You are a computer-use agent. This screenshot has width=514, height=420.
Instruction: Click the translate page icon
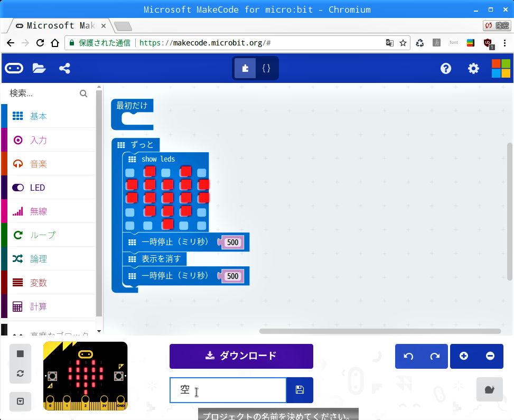[389, 43]
